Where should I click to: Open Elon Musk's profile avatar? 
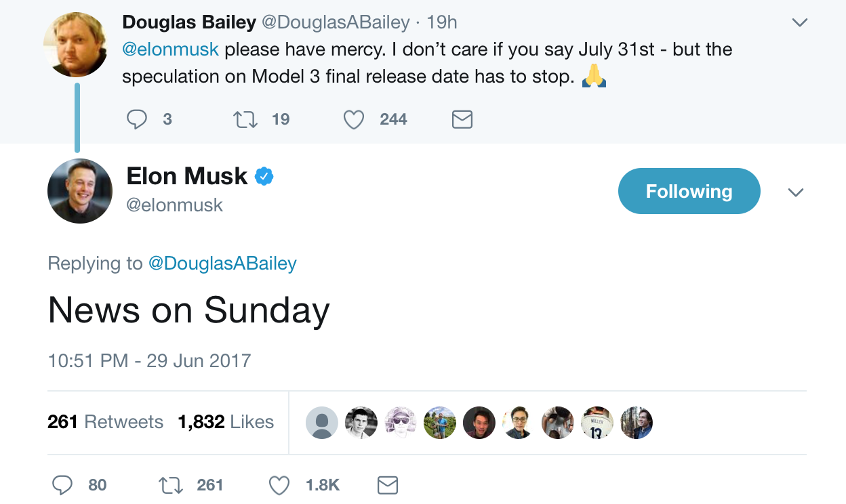(x=80, y=191)
